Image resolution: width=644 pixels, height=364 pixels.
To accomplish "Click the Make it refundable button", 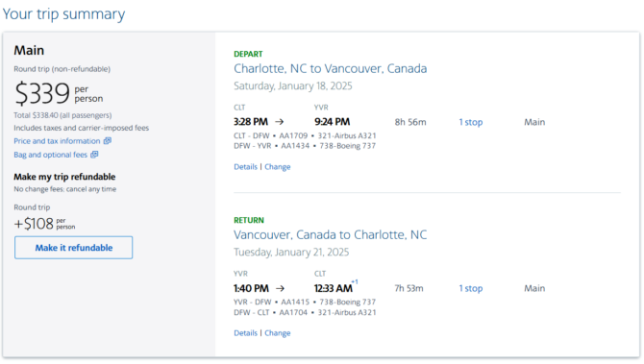I will pos(73,248).
